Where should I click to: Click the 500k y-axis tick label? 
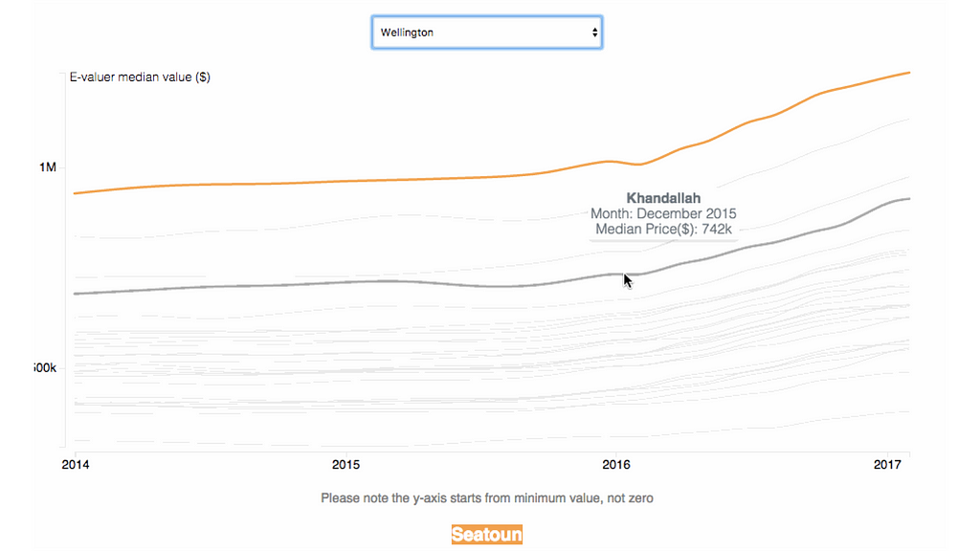pos(46,368)
